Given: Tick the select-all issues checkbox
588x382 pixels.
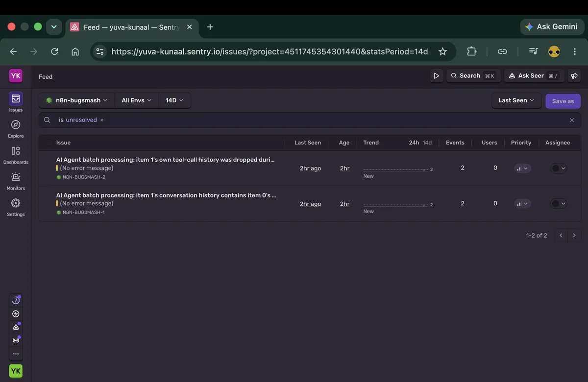Looking at the screenshot, I should pyautogui.click(x=49, y=143).
